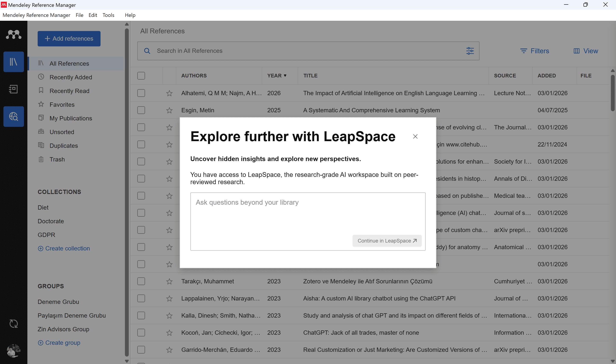Image resolution: width=616 pixels, height=364 pixels.
Task: Click Create group link
Action: (59, 343)
